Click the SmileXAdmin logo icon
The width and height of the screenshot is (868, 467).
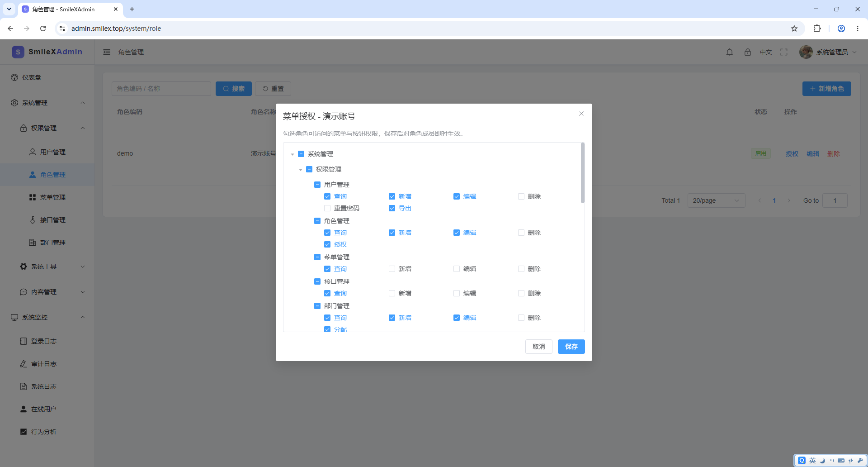18,52
